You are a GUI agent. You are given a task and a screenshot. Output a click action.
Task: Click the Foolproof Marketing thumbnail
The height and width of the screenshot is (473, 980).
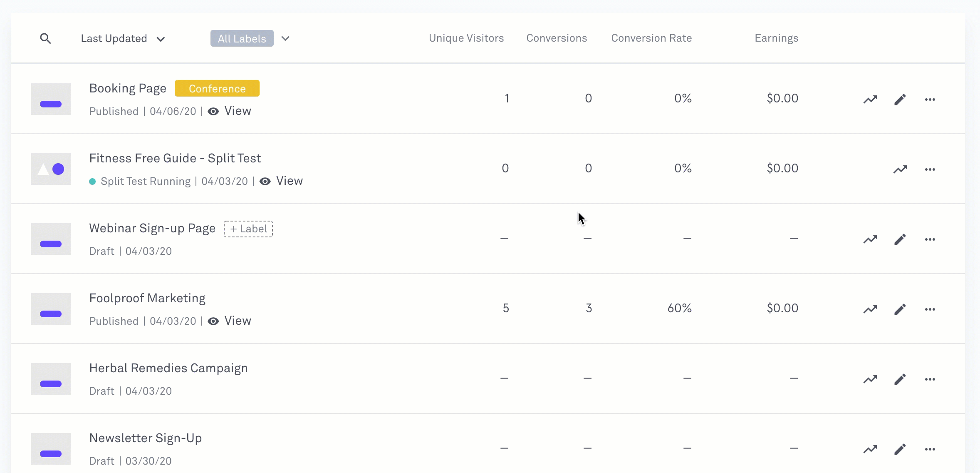[51, 309]
